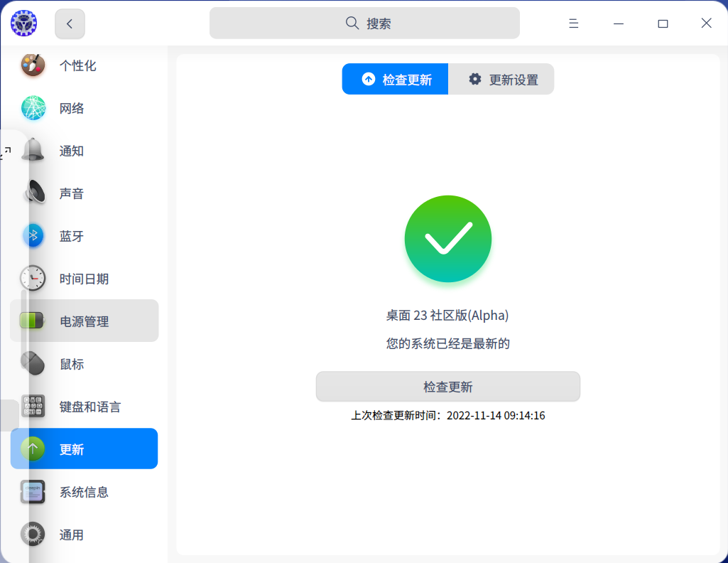Select 蓝牙 label in sidebar
This screenshot has height=563, width=728.
click(x=72, y=237)
